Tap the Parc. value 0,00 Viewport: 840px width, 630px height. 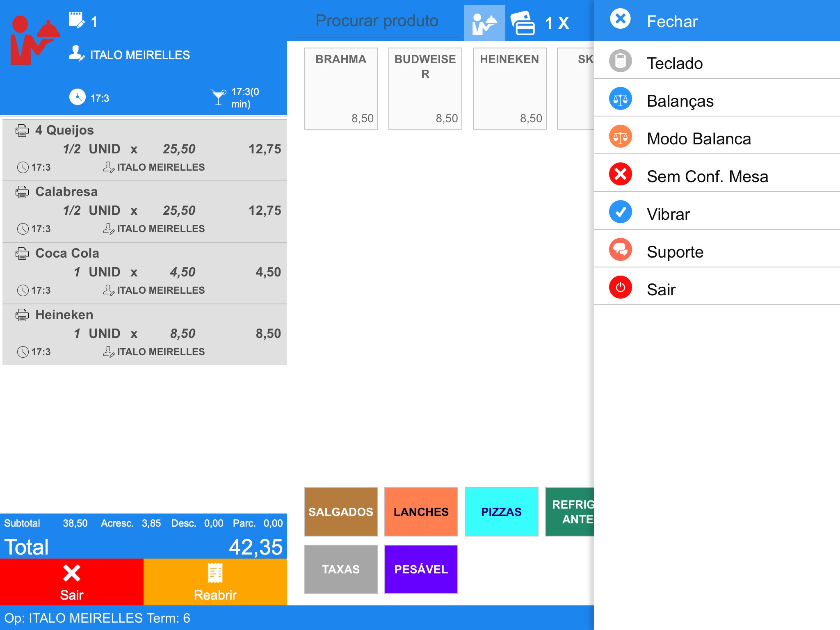pos(273,523)
